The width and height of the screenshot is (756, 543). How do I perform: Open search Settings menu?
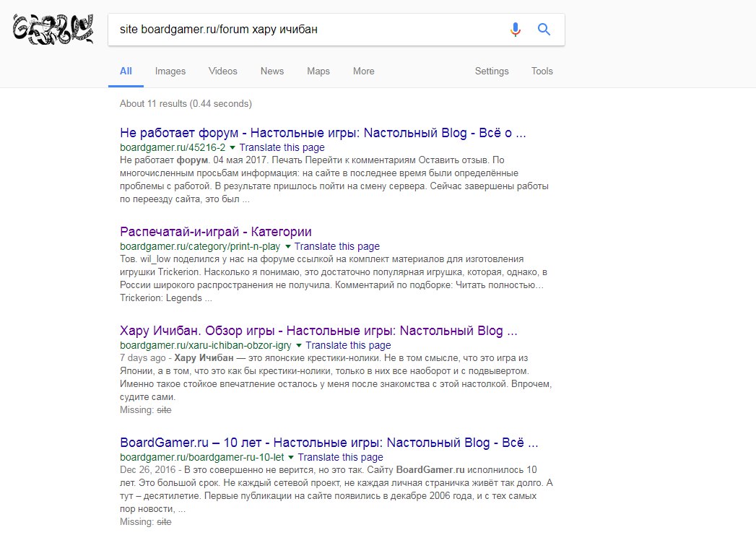(x=492, y=71)
